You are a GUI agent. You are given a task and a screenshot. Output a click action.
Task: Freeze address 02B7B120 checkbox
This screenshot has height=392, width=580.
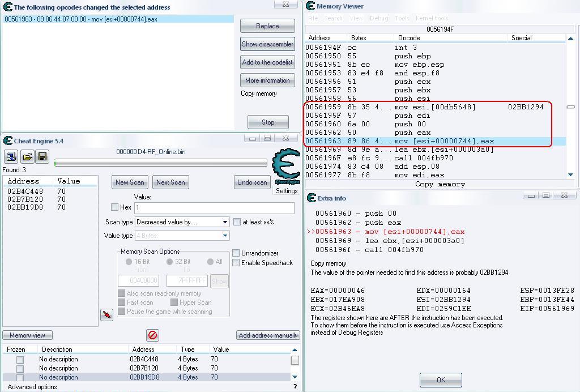[x=20, y=369]
